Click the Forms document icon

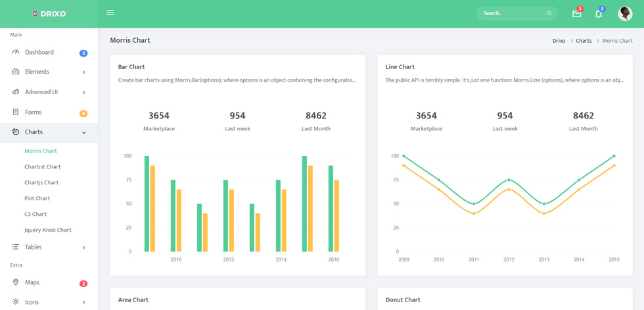coord(16,112)
